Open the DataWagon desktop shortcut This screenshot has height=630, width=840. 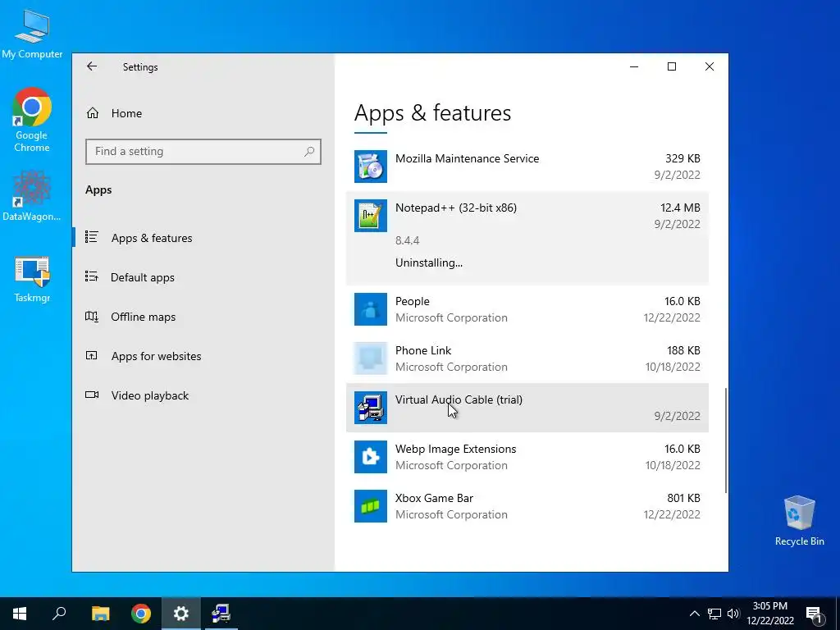coord(32,195)
